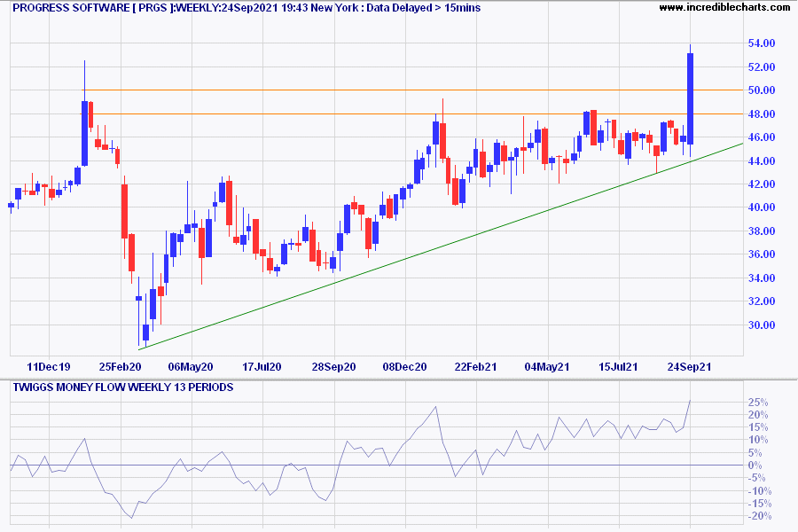The image size is (798, 532).
Task: Click the 11Dec19 date label
Action: click(49, 366)
